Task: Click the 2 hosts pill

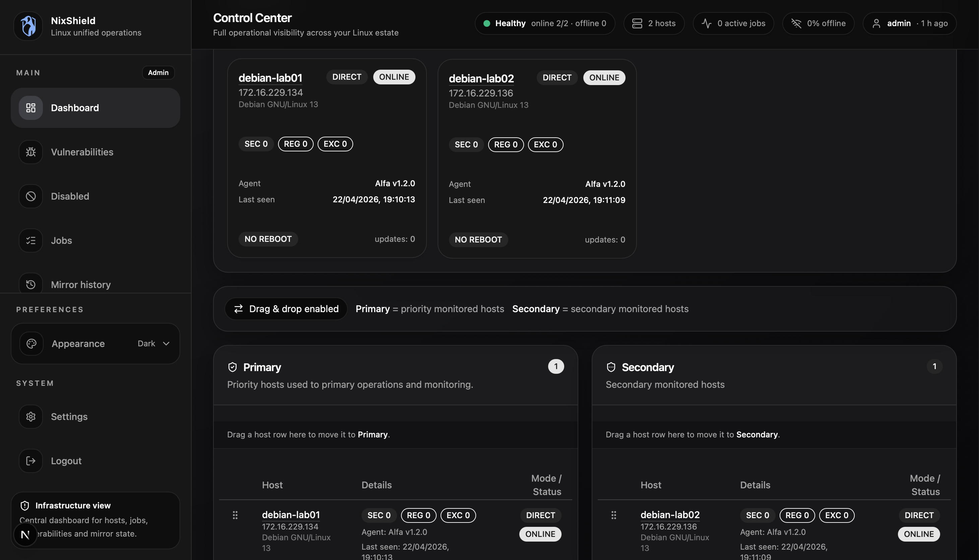Action: tap(654, 23)
